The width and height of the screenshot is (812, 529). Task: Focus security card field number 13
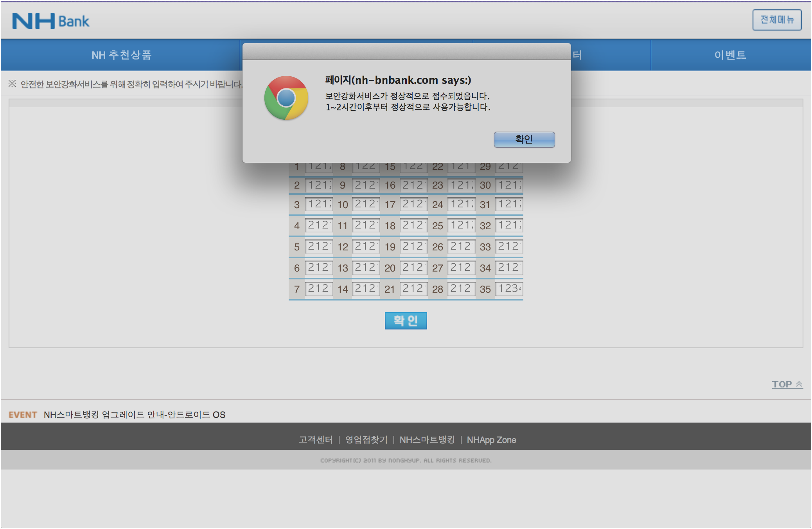(366, 268)
